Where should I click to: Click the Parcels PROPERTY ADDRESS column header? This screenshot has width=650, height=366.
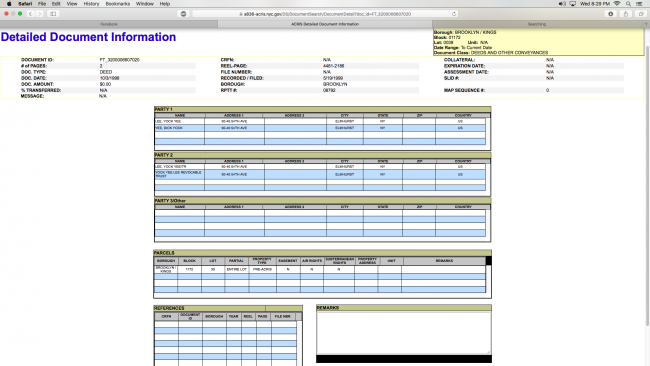pos(367,261)
